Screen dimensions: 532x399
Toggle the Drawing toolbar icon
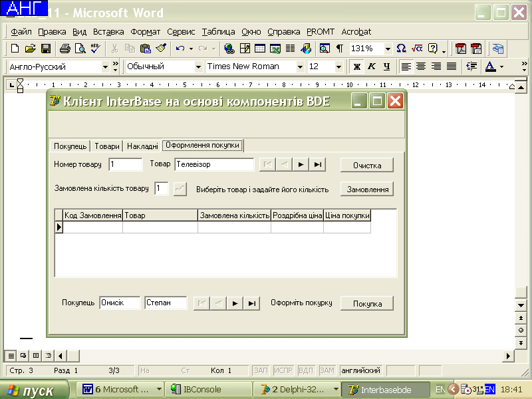306,49
